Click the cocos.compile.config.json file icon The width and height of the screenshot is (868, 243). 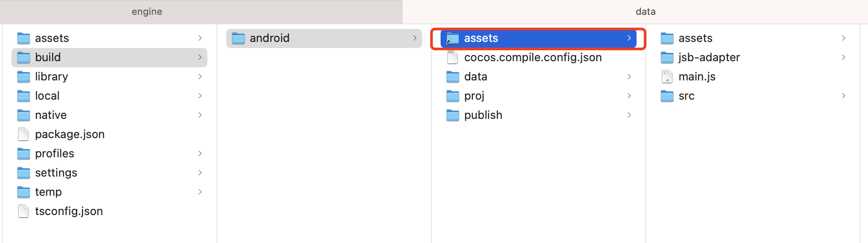tap(452, 58)
